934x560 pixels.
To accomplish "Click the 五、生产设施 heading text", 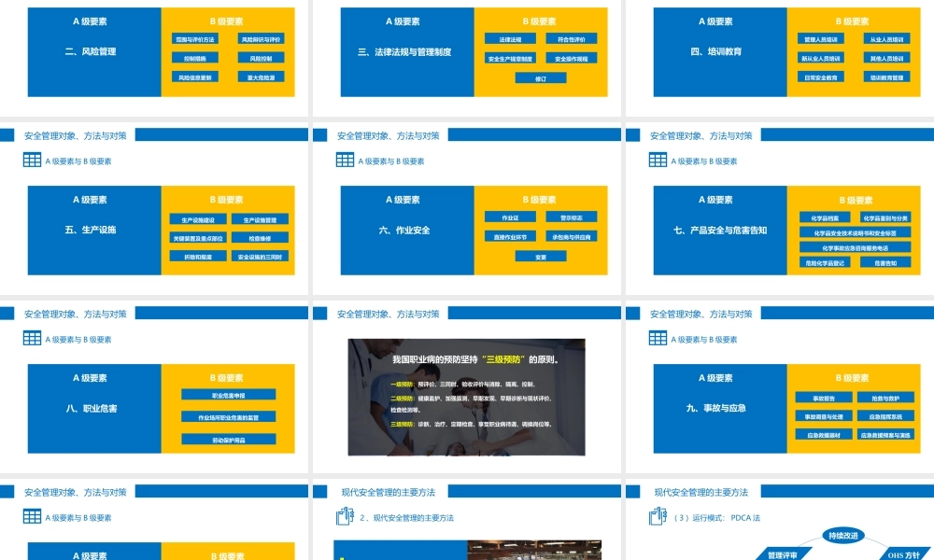I will pos(91,230).
